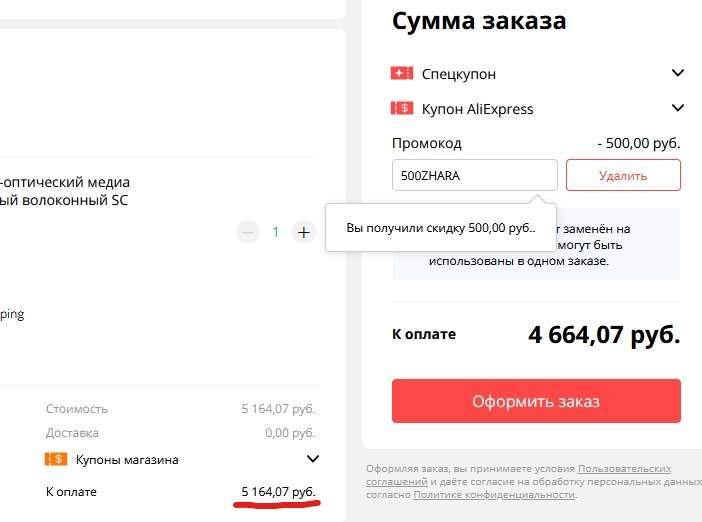Click the orange Купоны магазина coupon icon
This screenshot has height=522, width=702.
tap(56, 459)
